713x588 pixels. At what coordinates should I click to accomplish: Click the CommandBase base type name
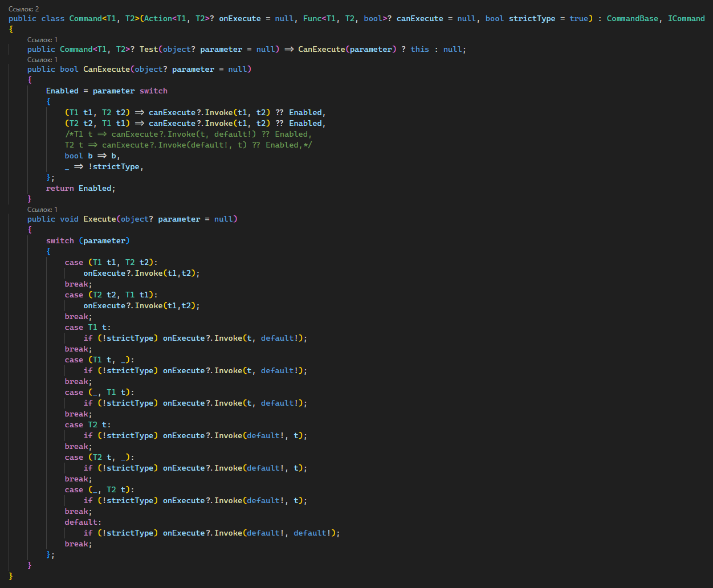pos(632,18)
